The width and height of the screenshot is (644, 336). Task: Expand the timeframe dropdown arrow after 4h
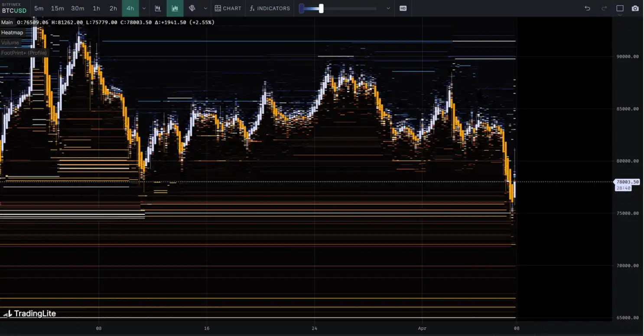tap(144, 8)
